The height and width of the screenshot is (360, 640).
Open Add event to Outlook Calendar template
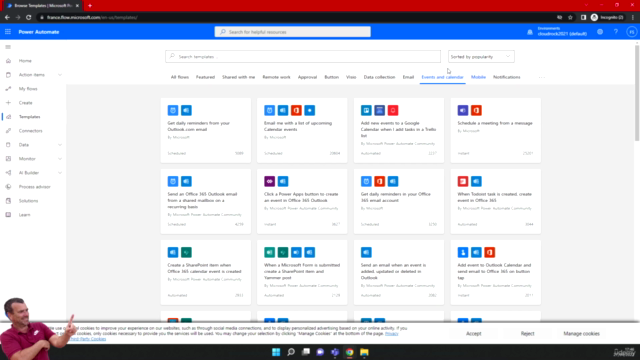[x=496, y=272]
